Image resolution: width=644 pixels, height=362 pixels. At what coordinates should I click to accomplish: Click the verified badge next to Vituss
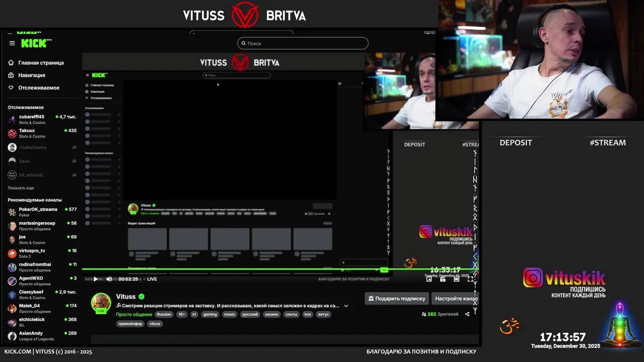pos(142,297)
